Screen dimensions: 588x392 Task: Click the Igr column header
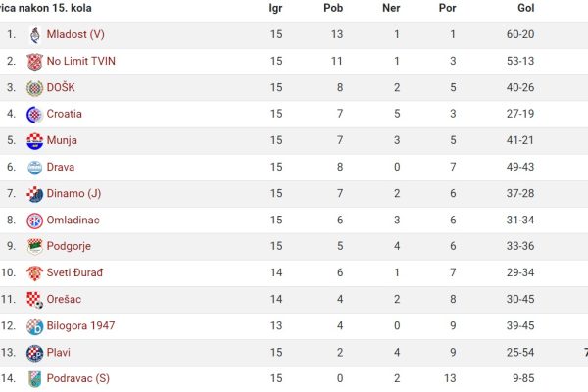coord(275,8)
